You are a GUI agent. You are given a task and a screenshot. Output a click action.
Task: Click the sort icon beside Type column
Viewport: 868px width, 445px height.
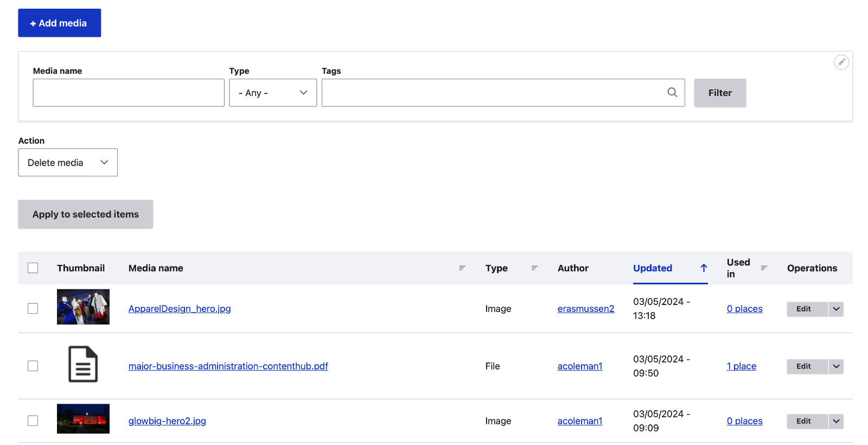pos(534,268)
